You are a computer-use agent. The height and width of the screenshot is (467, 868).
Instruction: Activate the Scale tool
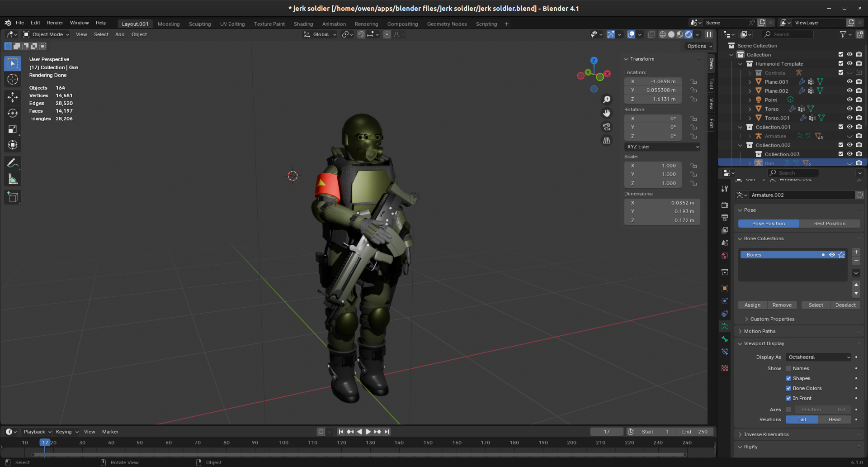click(x=13, y=129)
